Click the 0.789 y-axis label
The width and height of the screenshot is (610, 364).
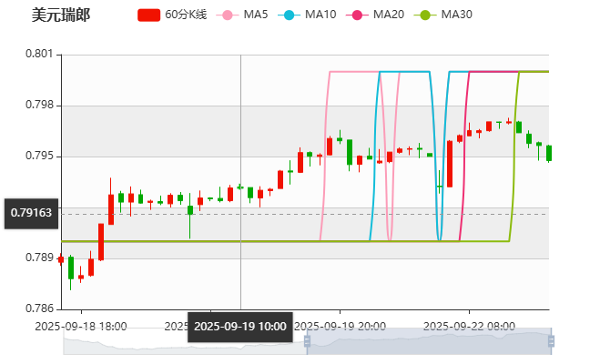click(x=39, y=258)
